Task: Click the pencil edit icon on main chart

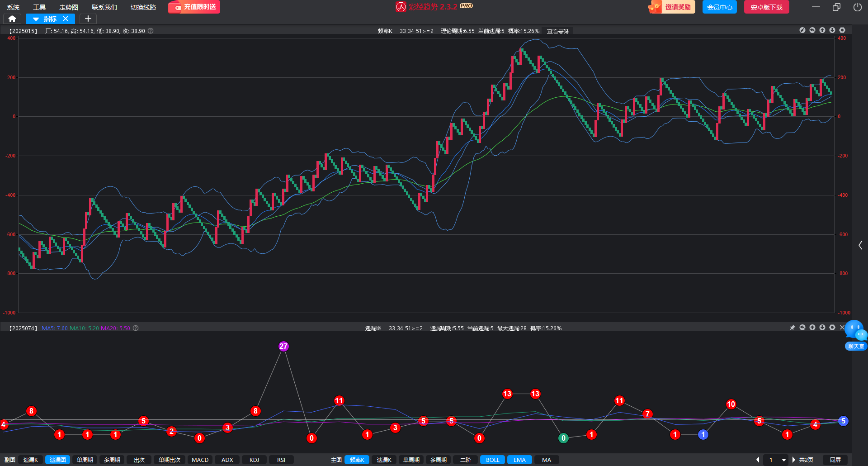Action: point(802,30)
